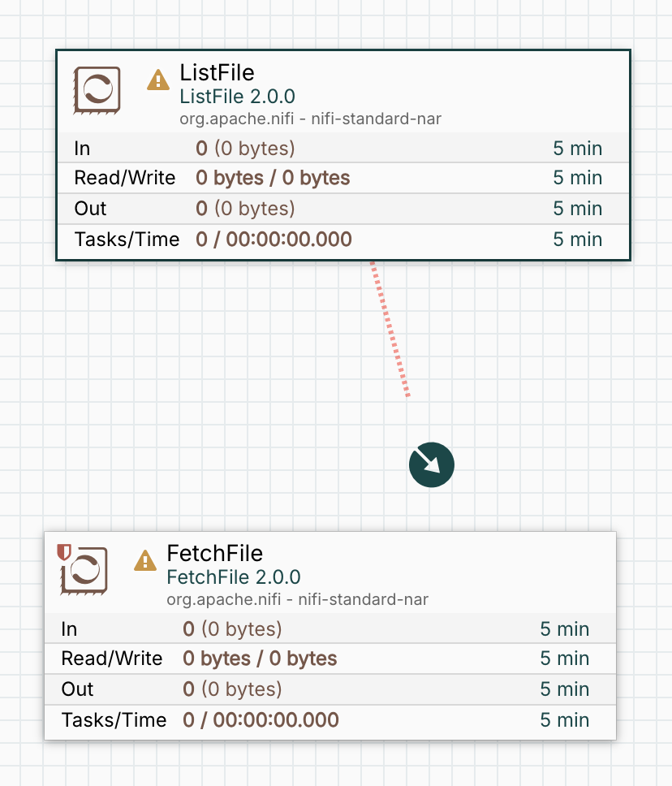Click the Read/Write value in ListFile
The width and height of the screenshot is (672, 786).
(x=273, y=178)
